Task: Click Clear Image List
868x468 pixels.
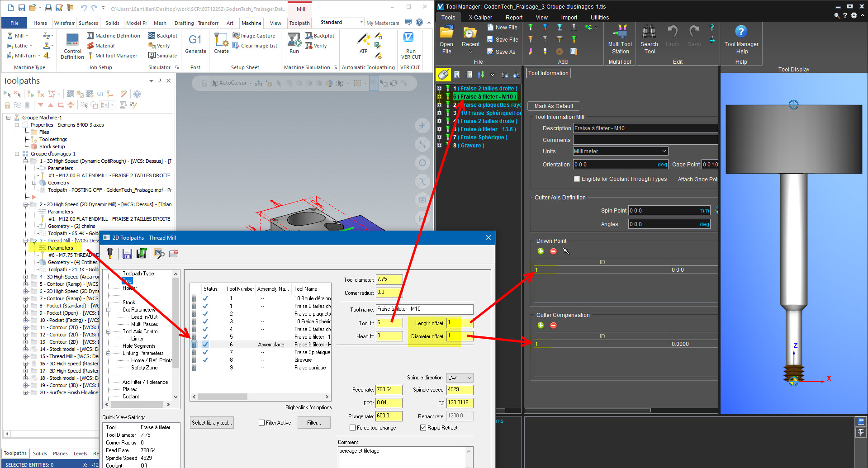Action: click(x=255, y=46)
